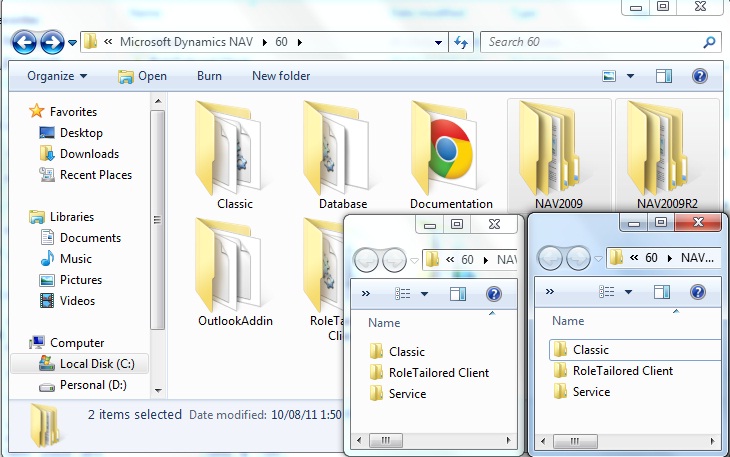The height and width of the screenshot is (457, 730).
Task: Sort by Name in left small window
Action: coord(384,323)
